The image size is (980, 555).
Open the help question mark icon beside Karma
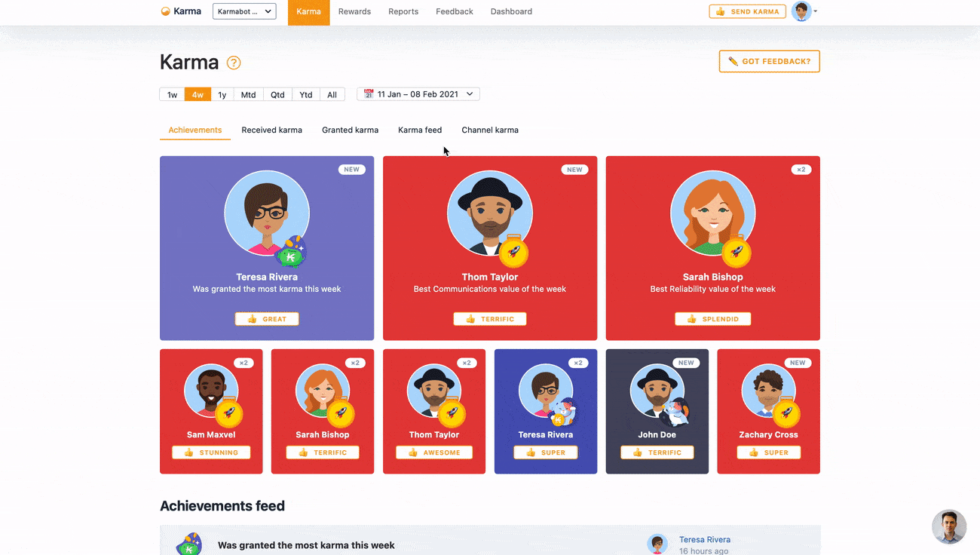click(x=234, y=63)
